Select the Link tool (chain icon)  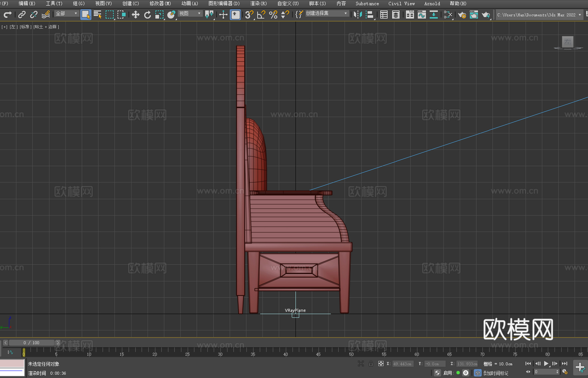click(22, 14)
